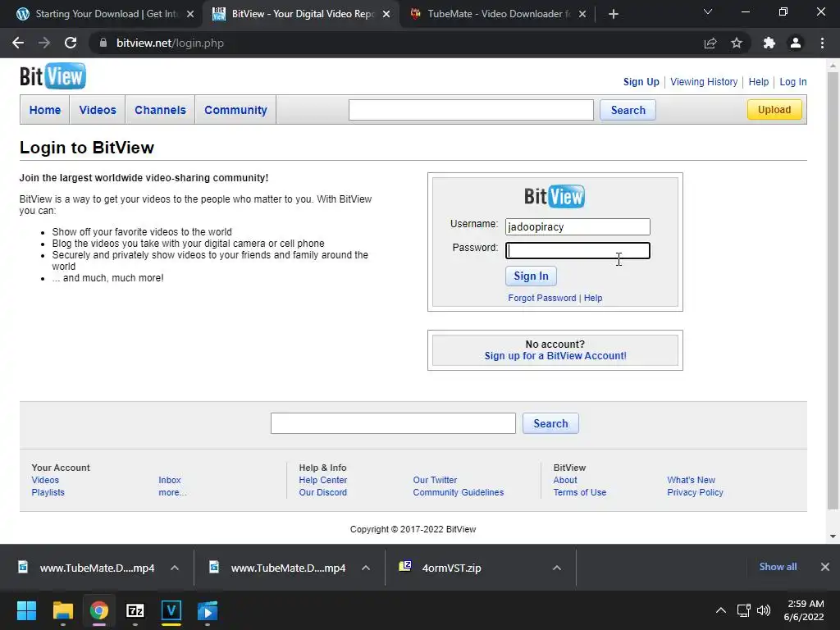The image size is (840, 630).
Task: Click the browser back arrow
Action: [18, 43]
